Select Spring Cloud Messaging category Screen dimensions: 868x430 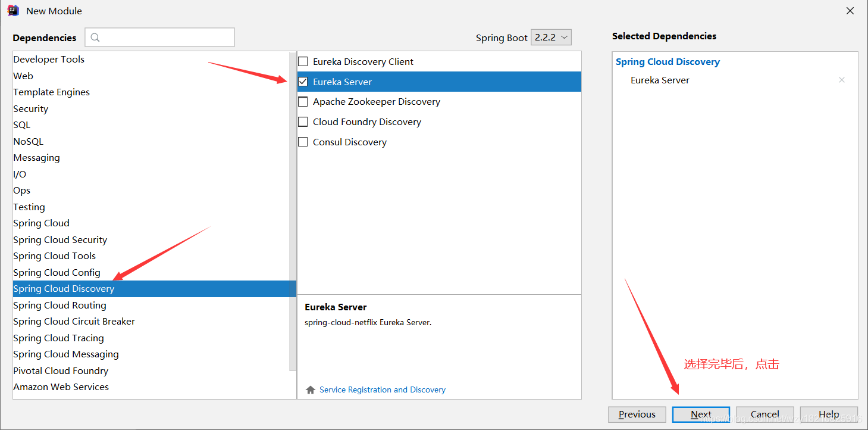click(151, 354)
